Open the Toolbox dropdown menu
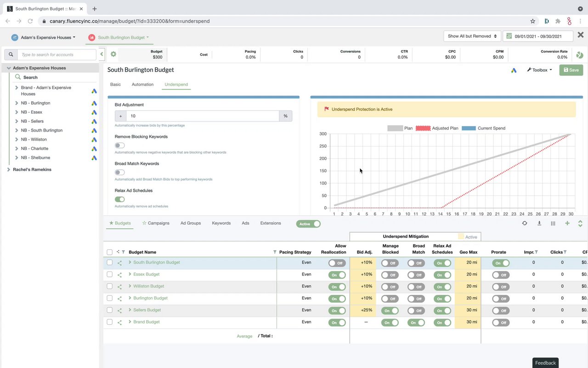 539,70
